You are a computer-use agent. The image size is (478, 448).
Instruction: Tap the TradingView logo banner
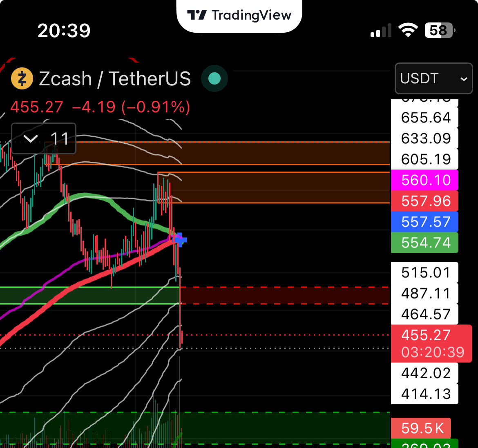coord(239,15)
